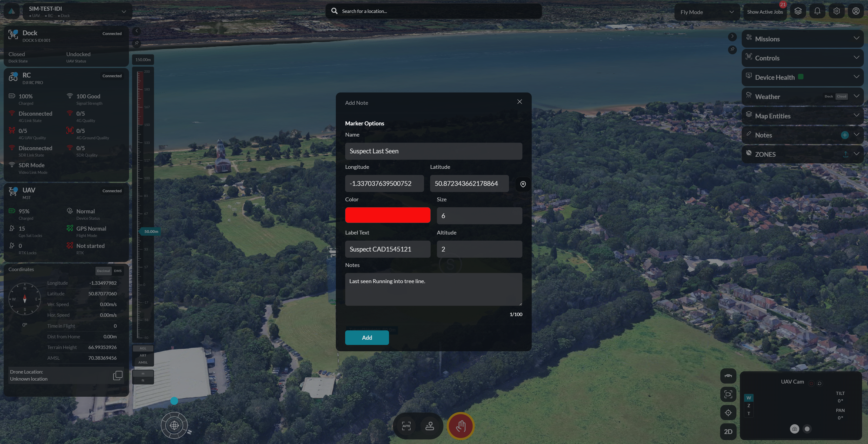Click the red marker color swatch
This screenshot has width=868, height=444.
(x=387, y=215)
